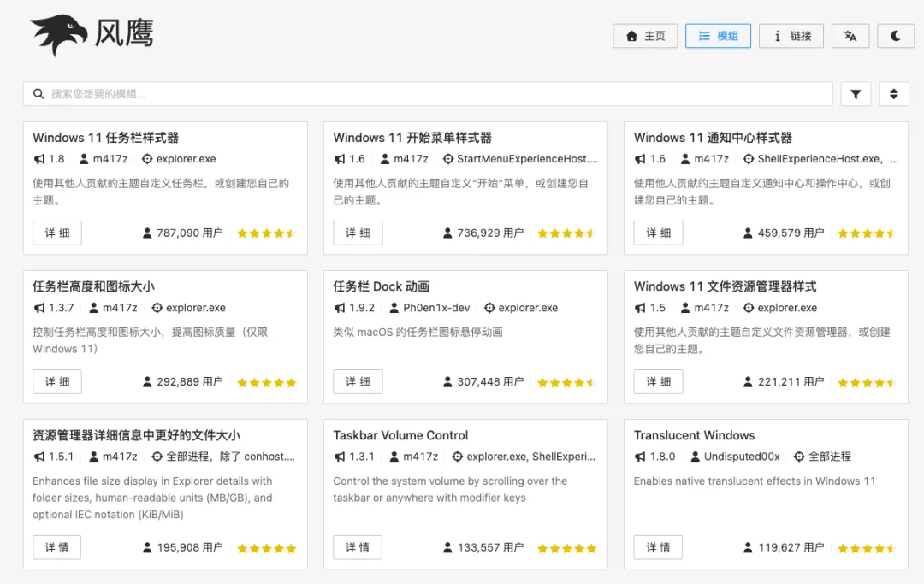924x584 pixels.
Task: Click the Translucent Windows title
Action: pos(694,435)
